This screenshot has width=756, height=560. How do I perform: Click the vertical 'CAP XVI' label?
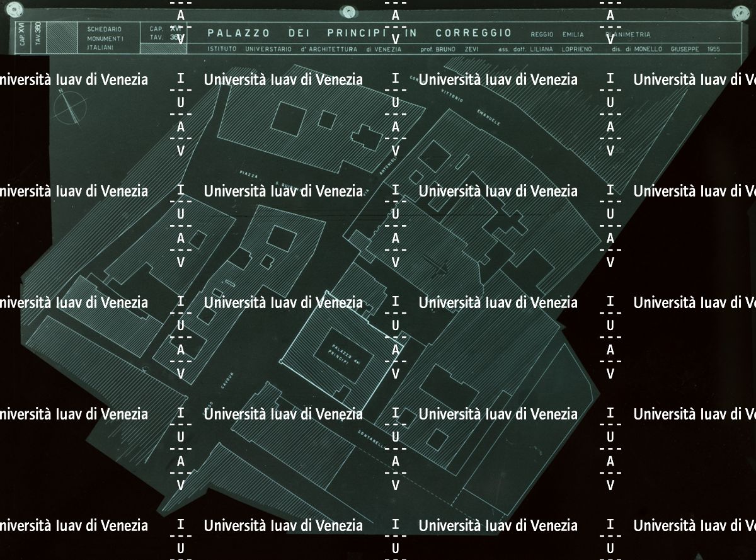point(23,38)
